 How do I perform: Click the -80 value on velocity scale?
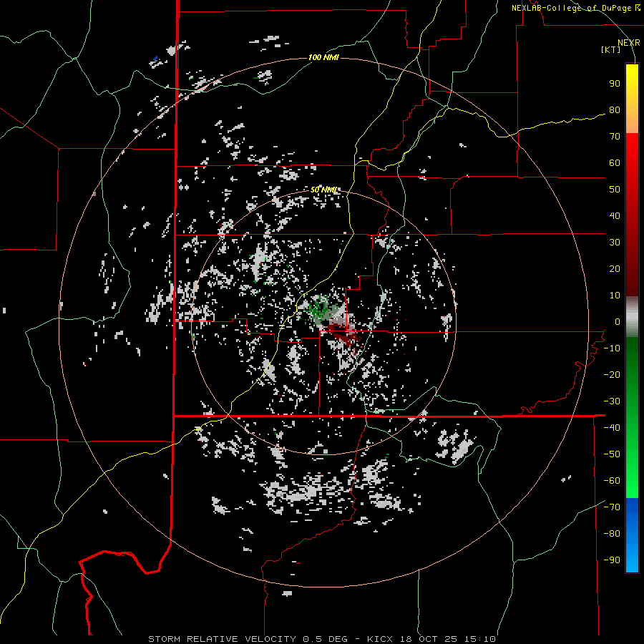pos(612,534)
